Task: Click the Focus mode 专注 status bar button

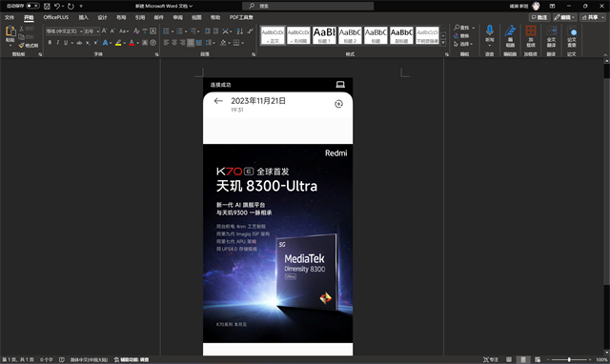Action: click(x=491, y=360)
